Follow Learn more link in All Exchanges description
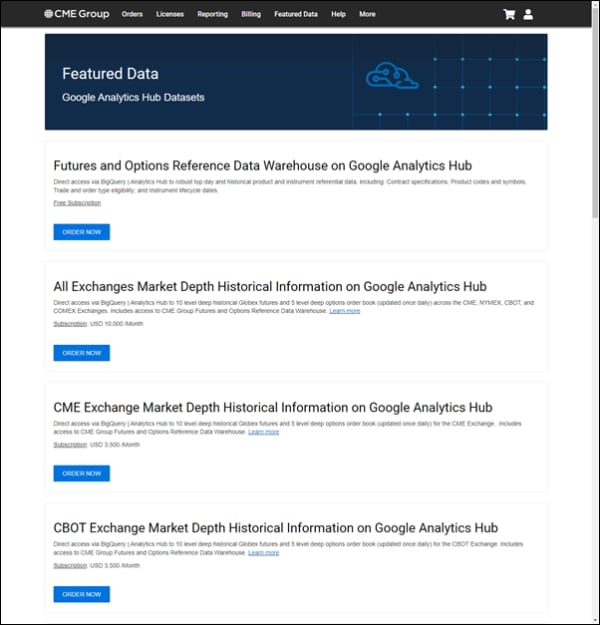Viewport: 600px width, 625px height. [344, 311]
